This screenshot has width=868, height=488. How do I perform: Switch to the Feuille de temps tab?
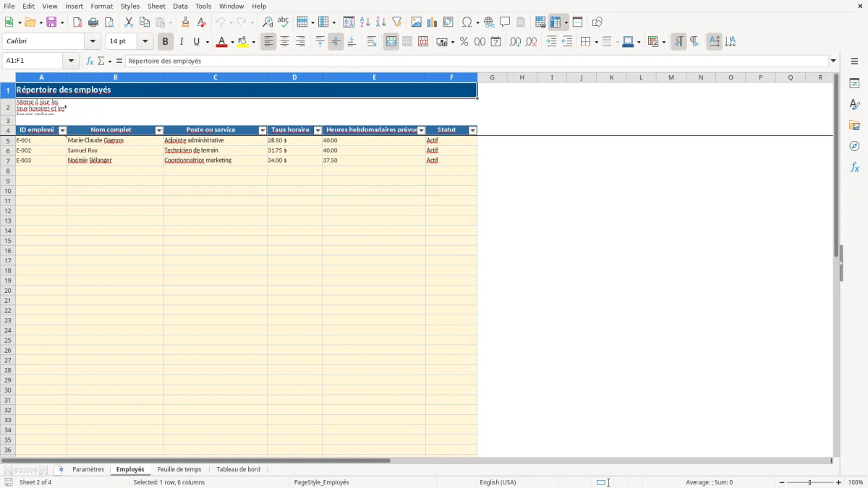click(x=179, y=470)
